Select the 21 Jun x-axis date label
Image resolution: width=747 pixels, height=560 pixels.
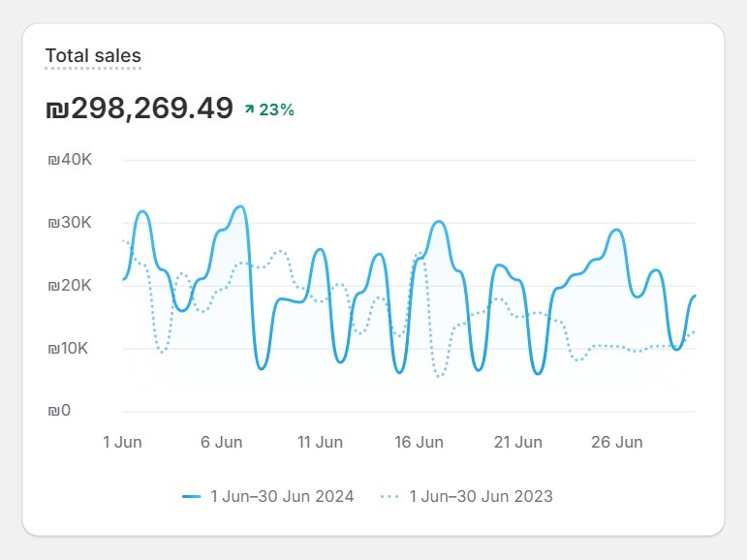[517, 442]
